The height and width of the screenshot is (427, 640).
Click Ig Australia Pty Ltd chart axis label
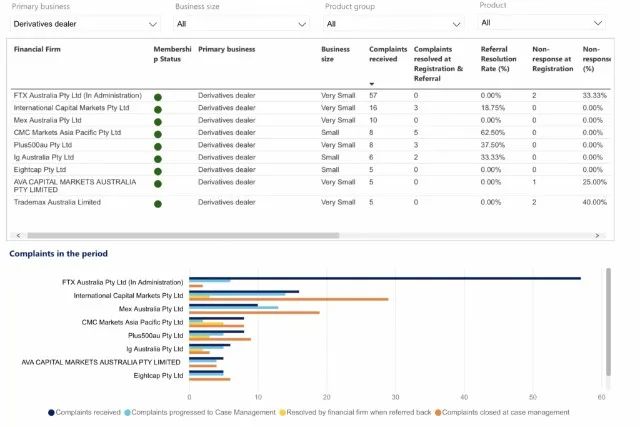(x=155, y=349)
